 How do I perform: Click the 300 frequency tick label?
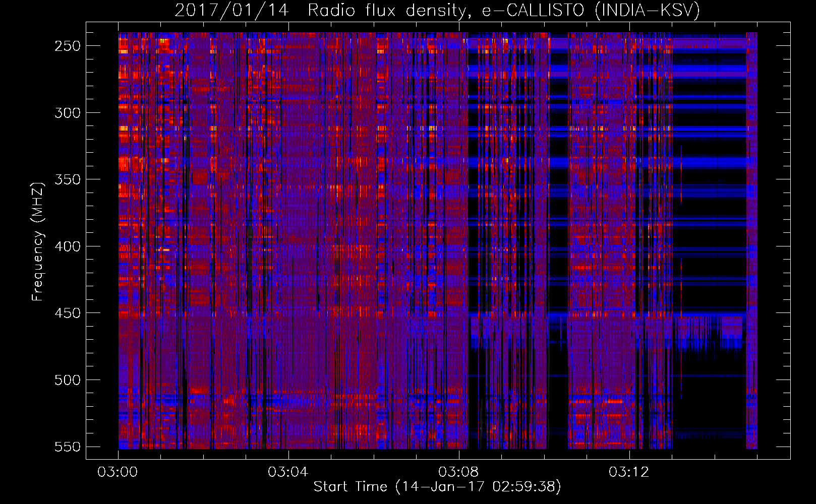pos(68,113)
